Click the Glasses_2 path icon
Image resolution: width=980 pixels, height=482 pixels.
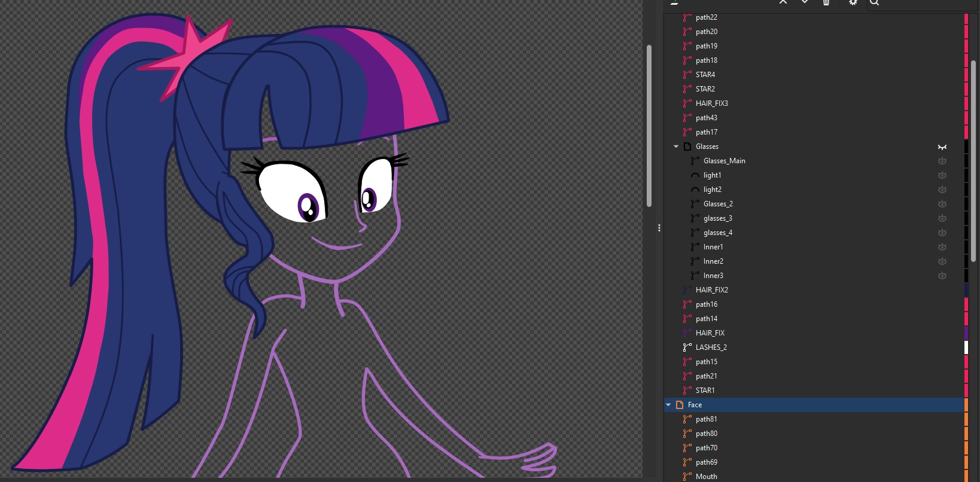[695, 204]
